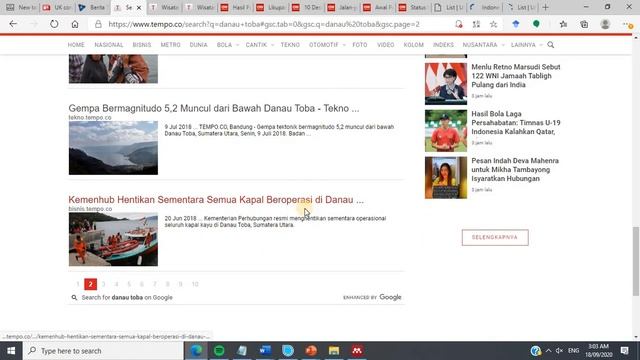Reload the current tempo.co page
The width and height of the screenshot is (640, 360).
(x=54, y=24)
